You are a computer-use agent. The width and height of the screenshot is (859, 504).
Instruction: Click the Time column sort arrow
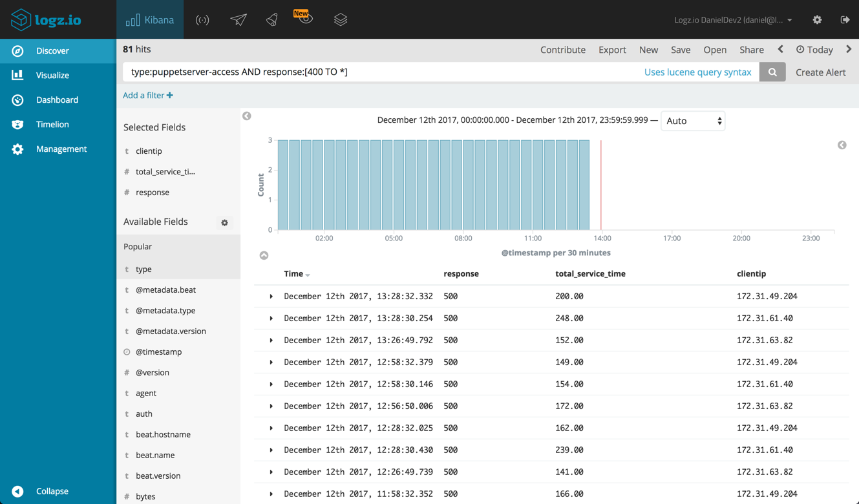point(308,275)
